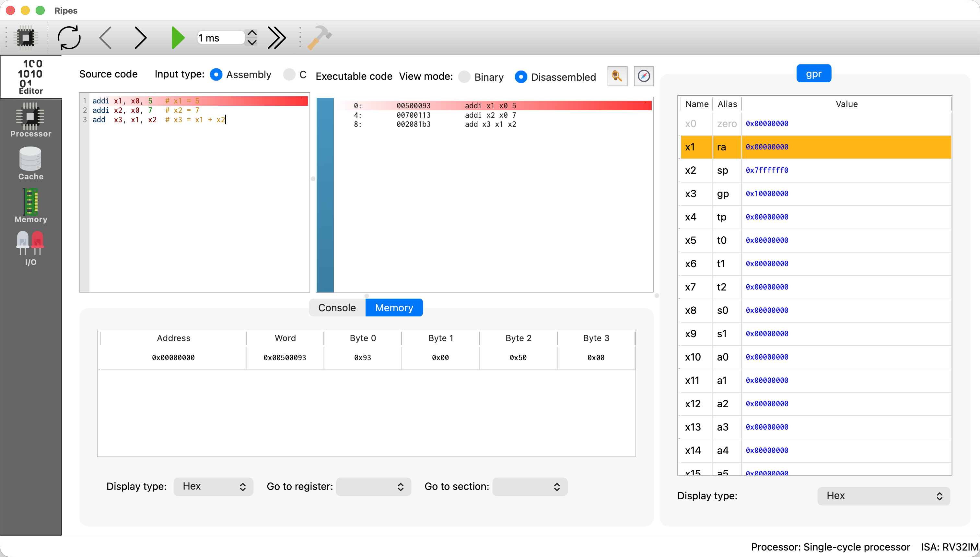Open memory Display type Hex dropdown

pyautogui.click(x=213, y=486)
